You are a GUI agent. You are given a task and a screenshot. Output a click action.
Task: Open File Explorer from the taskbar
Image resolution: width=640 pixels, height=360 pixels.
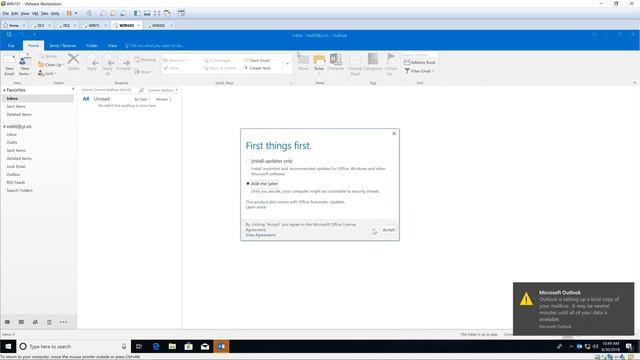tap(172, 347)
